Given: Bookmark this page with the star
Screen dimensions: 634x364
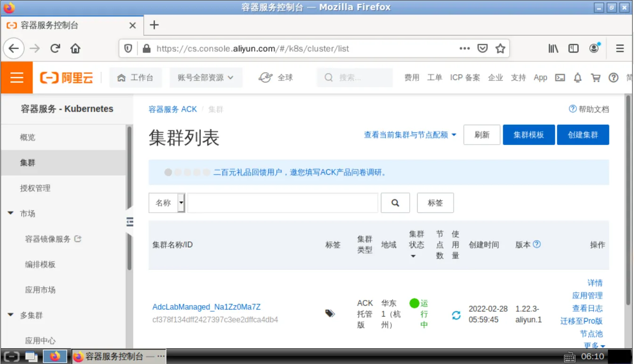Looking at the screenshot, I should click(x=500, y=49).
